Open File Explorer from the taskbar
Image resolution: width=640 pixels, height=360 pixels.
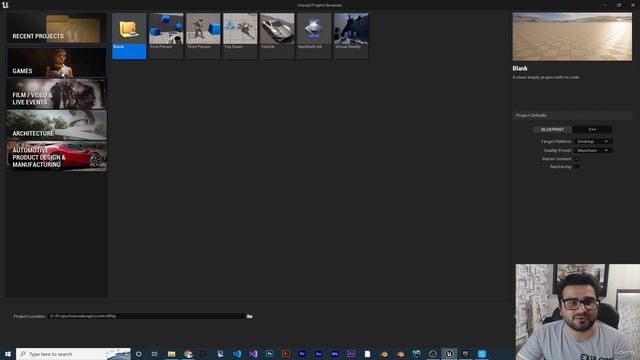[x=171, y=354]
